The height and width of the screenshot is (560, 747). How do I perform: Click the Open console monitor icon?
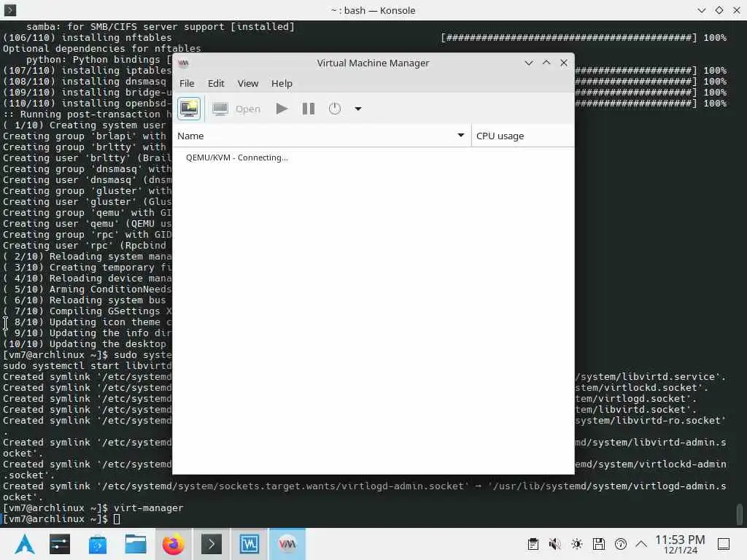click(x=220, y=109)
